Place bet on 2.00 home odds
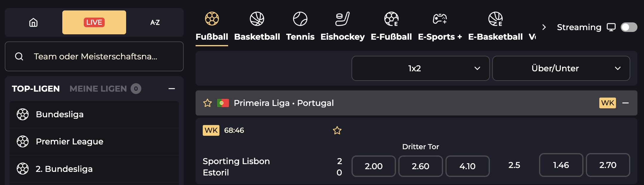 coord(374,166)
